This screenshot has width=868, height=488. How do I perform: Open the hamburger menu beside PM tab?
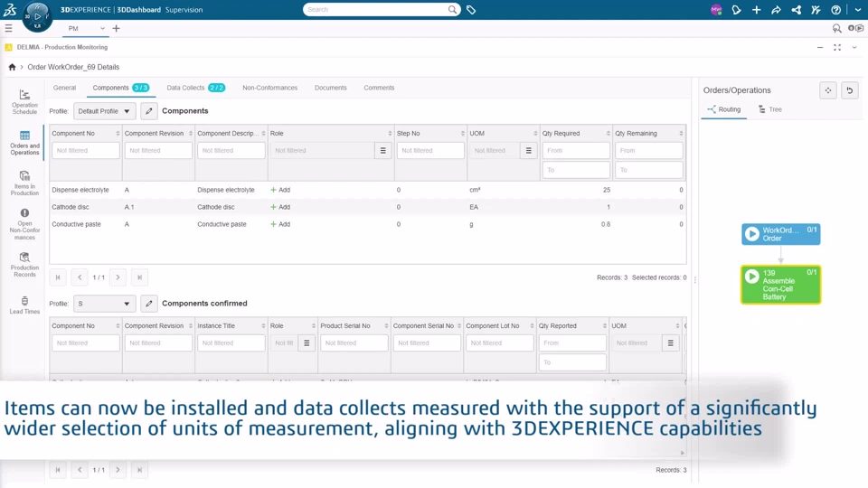click(x=8, y=28)
